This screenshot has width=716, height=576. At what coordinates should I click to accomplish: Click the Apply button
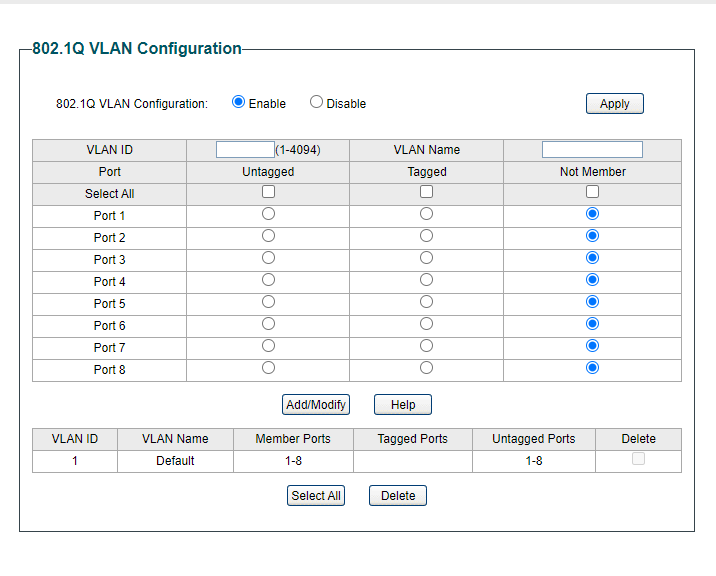click(614, 104)
